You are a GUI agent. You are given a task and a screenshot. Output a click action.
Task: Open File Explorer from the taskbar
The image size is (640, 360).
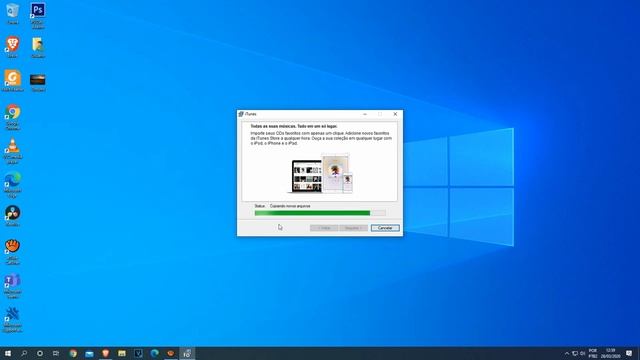click(x=122, y=353)
